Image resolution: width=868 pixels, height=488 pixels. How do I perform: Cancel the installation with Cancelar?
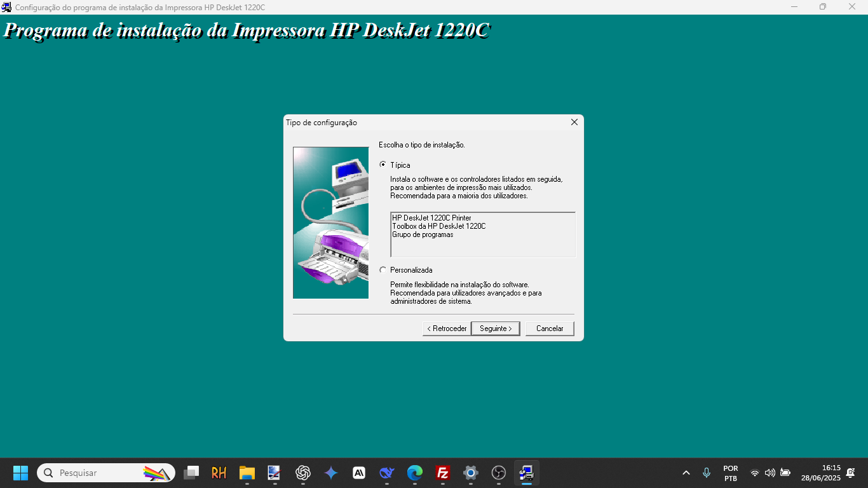550,329
